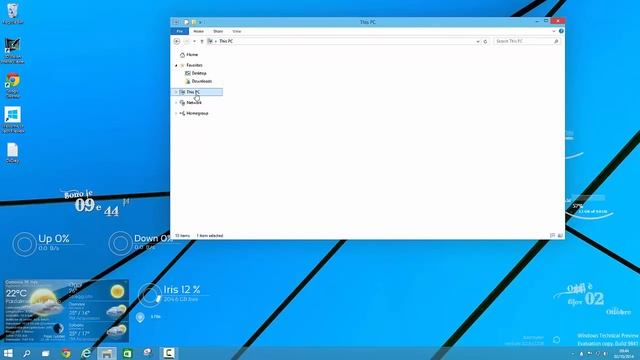Open the Recent locations dropdown arrow
Viewport: 640px width, 360px height.
[x=194, y=41]
